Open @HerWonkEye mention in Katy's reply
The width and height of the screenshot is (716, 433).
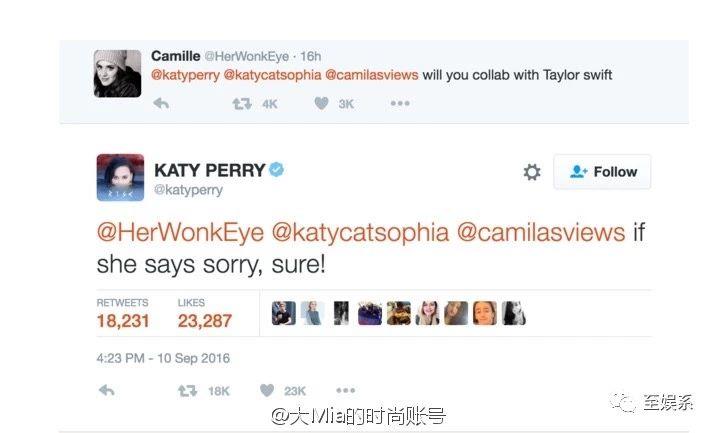point(180,232)
